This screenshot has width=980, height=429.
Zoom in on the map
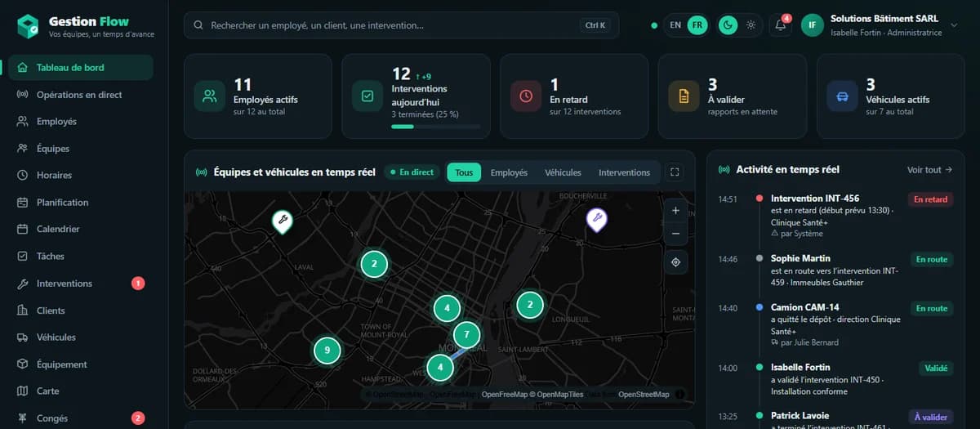pos(675,210)
